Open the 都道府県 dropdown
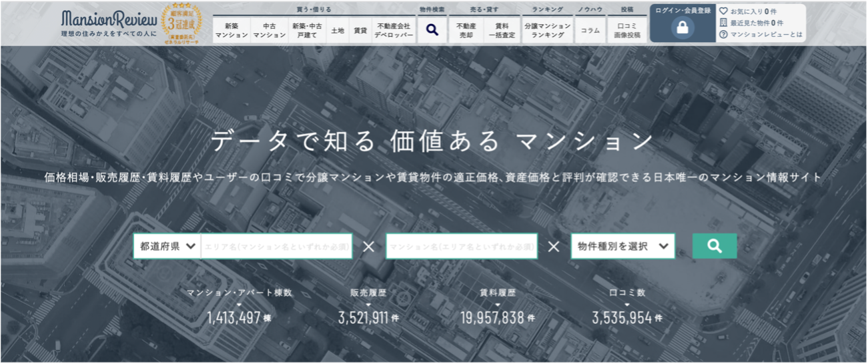This screenshot has height=364, width=868. pyautogui.click(x=167, y=246)
